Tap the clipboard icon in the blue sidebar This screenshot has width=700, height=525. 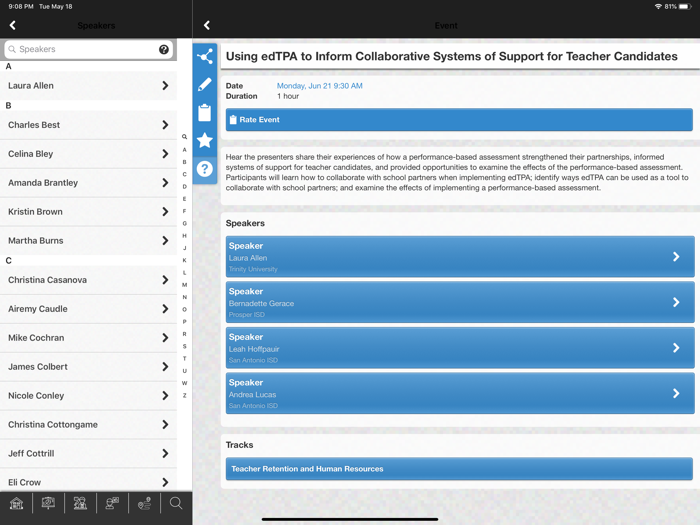click(205, 112)
